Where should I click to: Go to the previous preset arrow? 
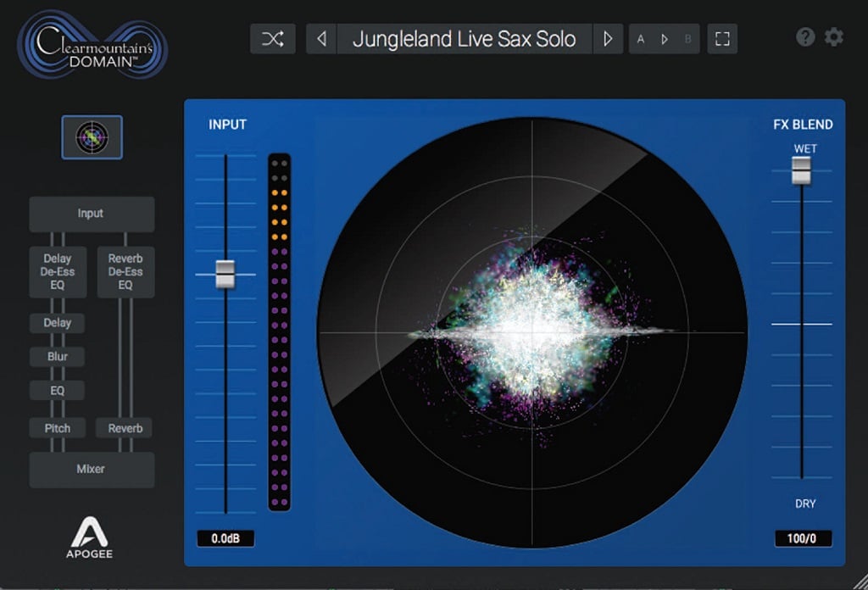[321, 39]
